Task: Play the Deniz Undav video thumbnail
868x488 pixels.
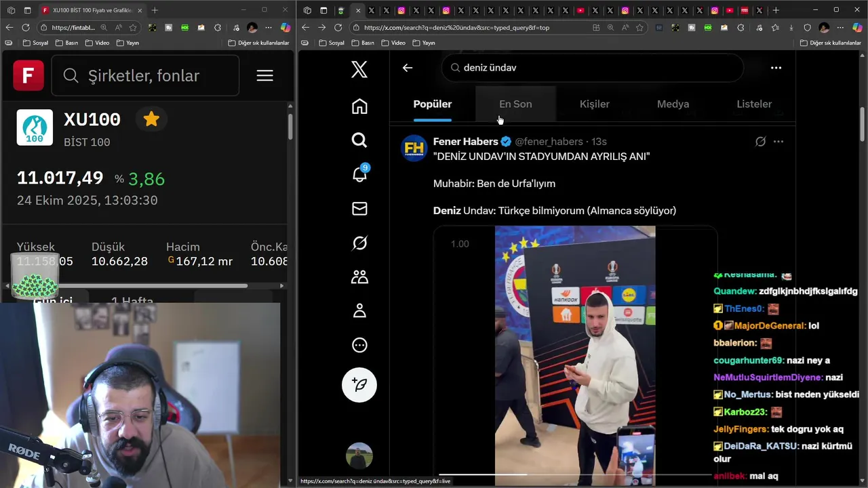Action: pyautogui.click(x=575, y=356)
